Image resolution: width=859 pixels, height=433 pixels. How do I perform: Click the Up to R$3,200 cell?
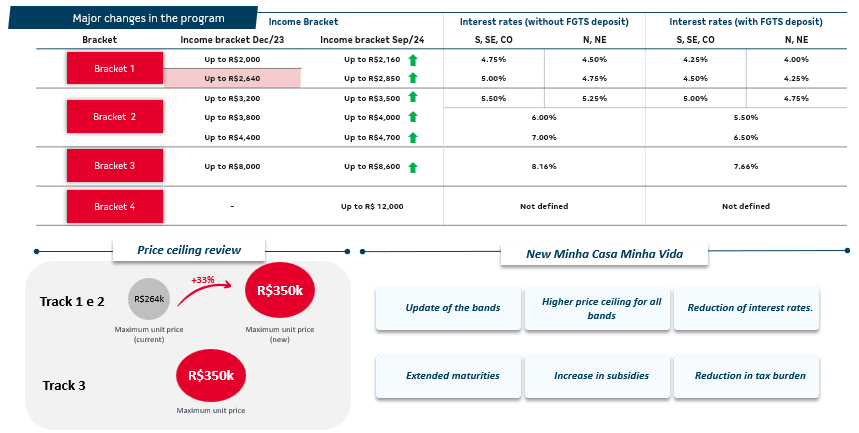[232, 98]
